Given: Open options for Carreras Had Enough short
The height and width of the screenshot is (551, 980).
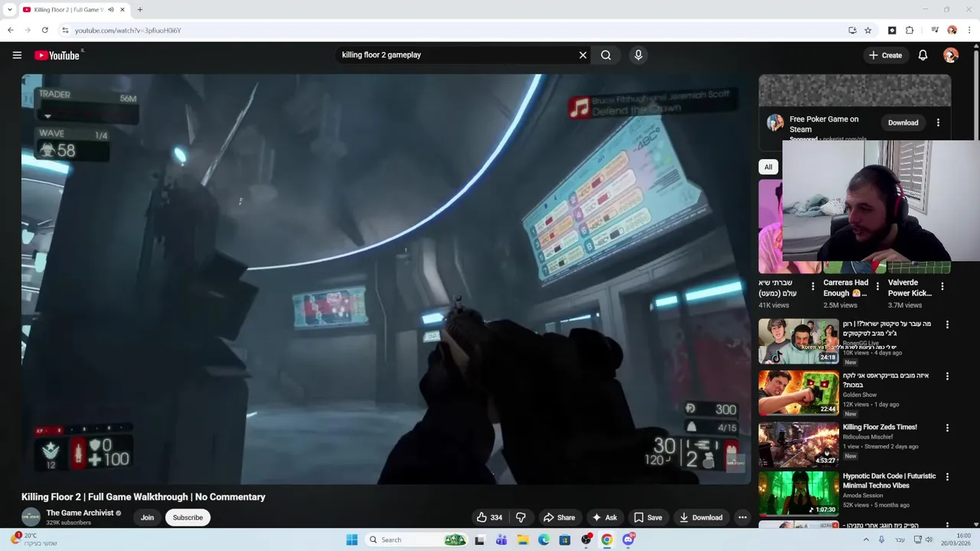Looking at the screenshot, I should click(x=877, y=286).
